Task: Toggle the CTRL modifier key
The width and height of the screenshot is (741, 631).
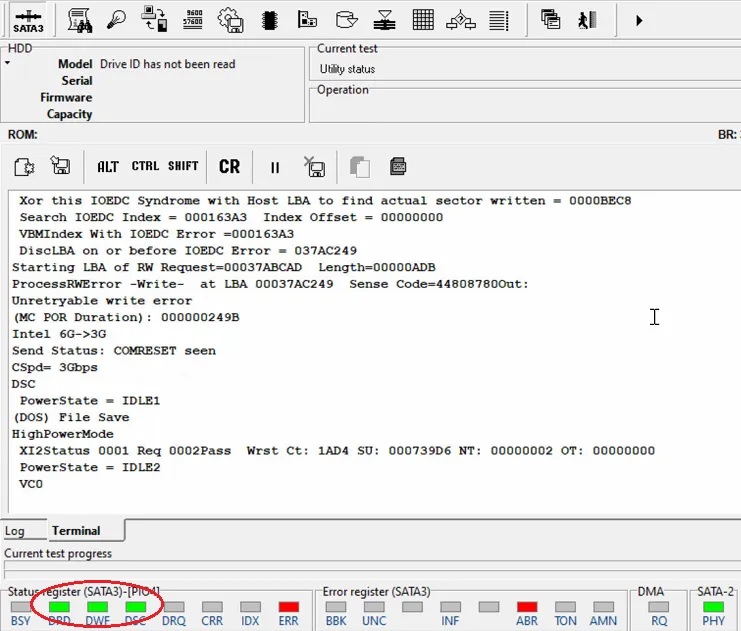Action: [145, 167]
